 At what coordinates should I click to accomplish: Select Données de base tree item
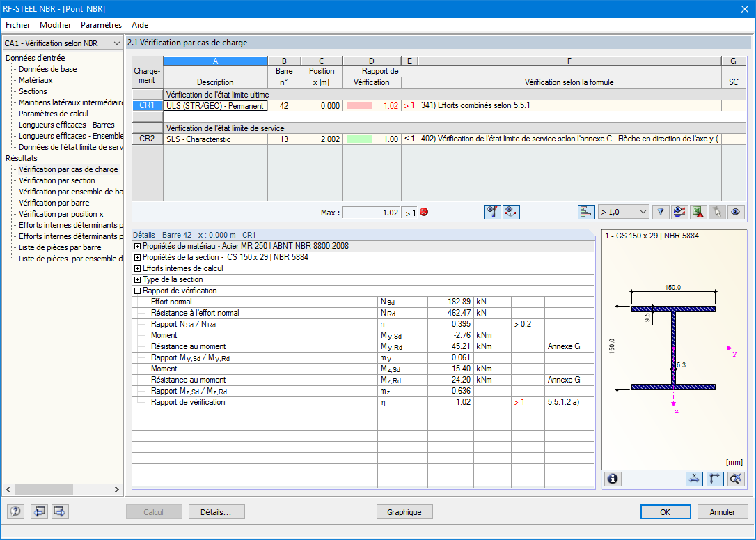coord(48,69)
